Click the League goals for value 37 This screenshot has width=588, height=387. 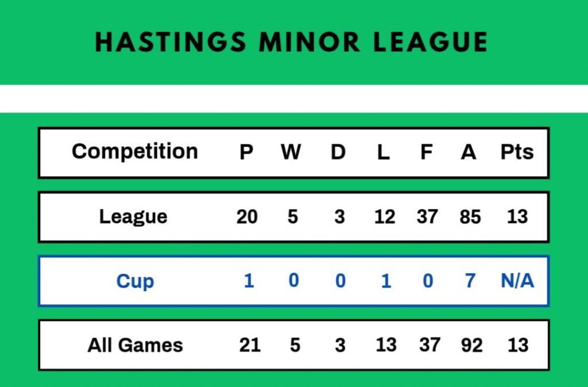427,216
